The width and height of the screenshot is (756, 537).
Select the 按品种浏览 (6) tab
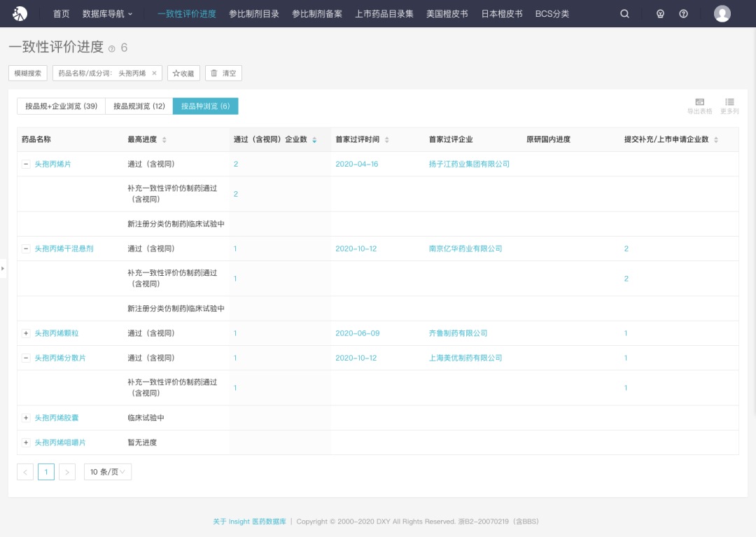click(x=205, y=106)
